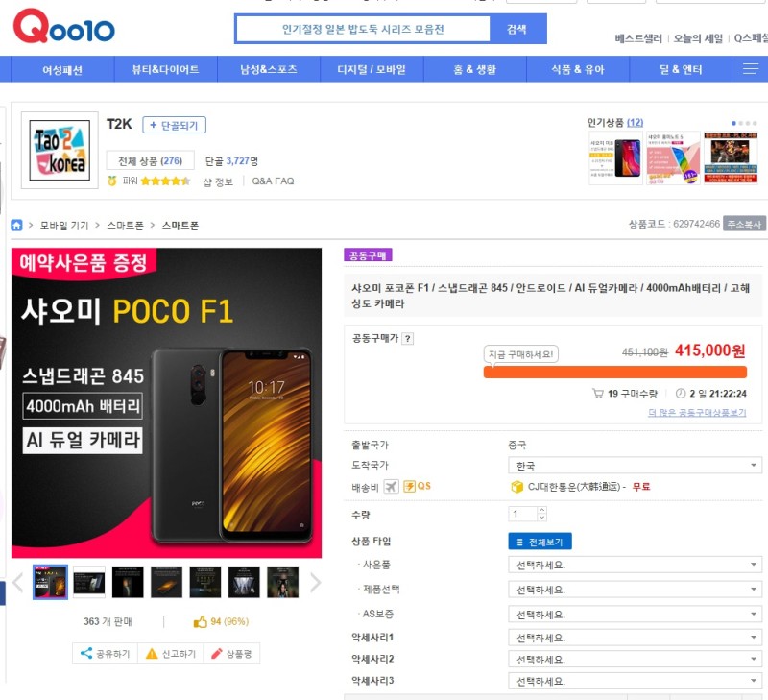Click the search input field
This screenshot has height=700, width=768.
click(363, 29)
